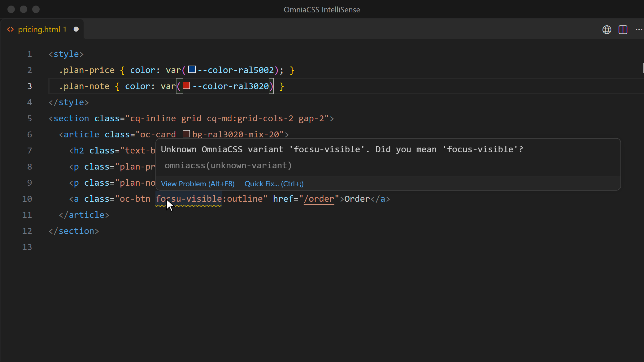The width and height of the screenshot is (644, 362).
Task: Click the View Problem link in hover
Action: point(198,184)
